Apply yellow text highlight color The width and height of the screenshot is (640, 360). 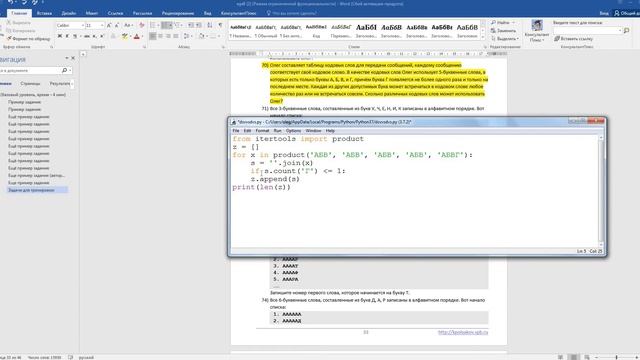(x=124, y=36)
